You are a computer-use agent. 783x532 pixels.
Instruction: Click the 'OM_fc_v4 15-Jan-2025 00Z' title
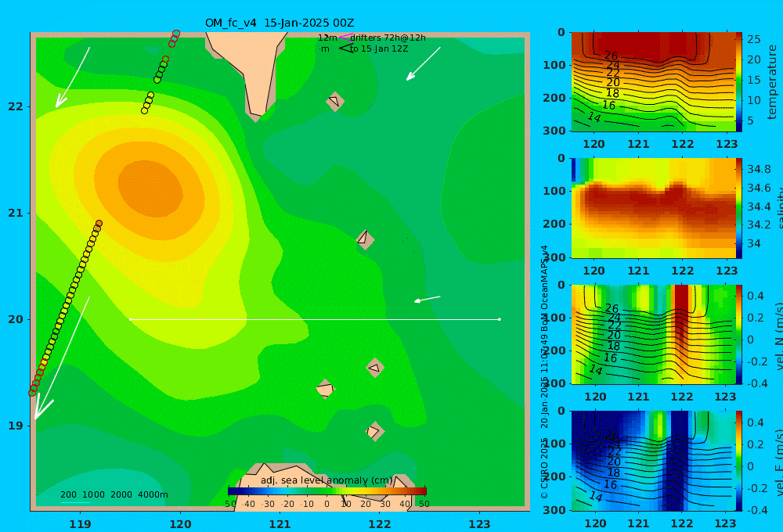280,23
